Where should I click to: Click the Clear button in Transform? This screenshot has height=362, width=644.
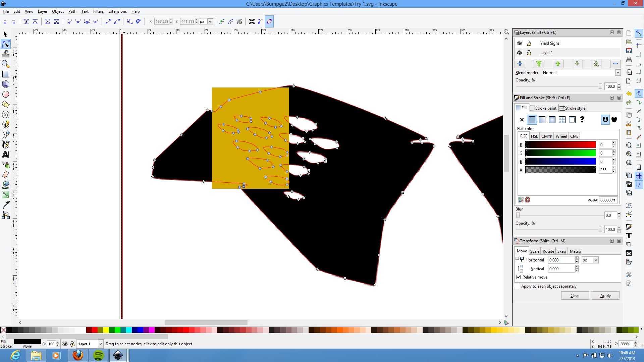(x=575, y=295)
